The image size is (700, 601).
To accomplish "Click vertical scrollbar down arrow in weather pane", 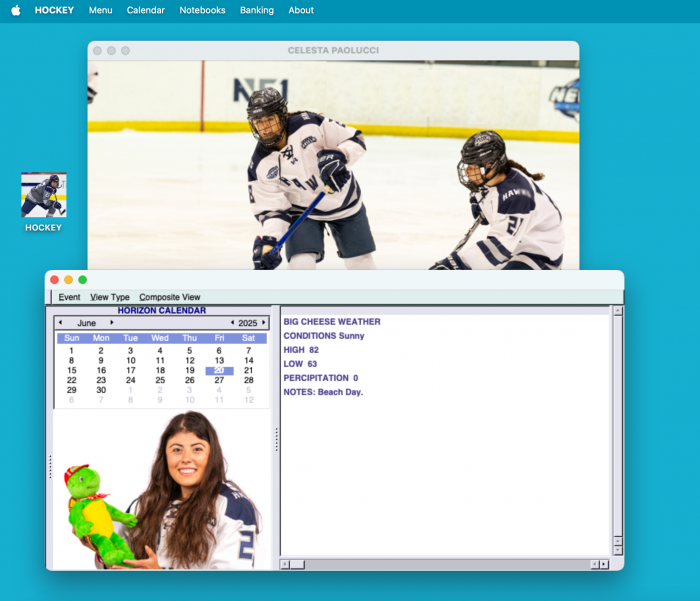I will coord(617,550).
